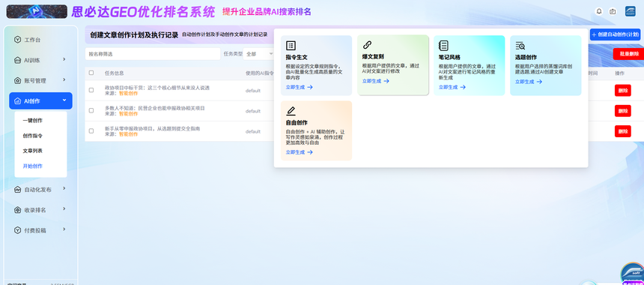Click 创建自动创作(计划) button
644x285 pixels.
click(x=616, y=34)
